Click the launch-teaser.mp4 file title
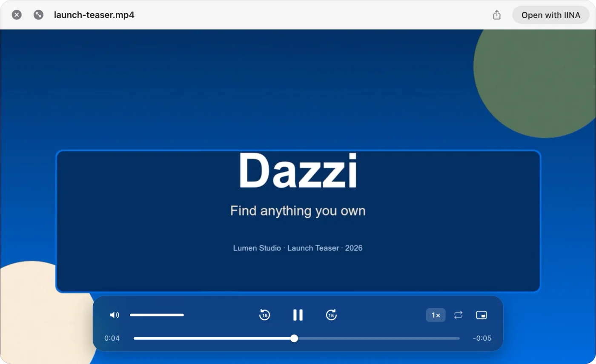 tap(94, 15)
